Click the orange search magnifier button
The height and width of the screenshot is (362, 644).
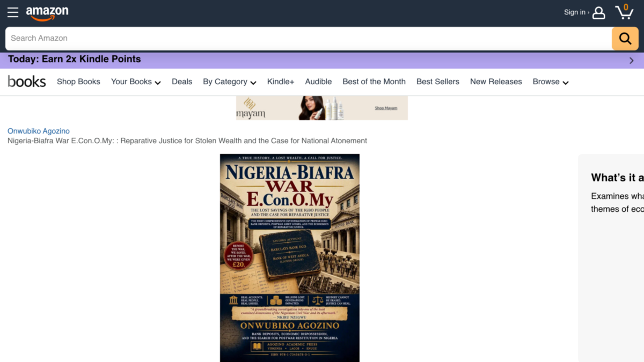[x=625, y=39]
